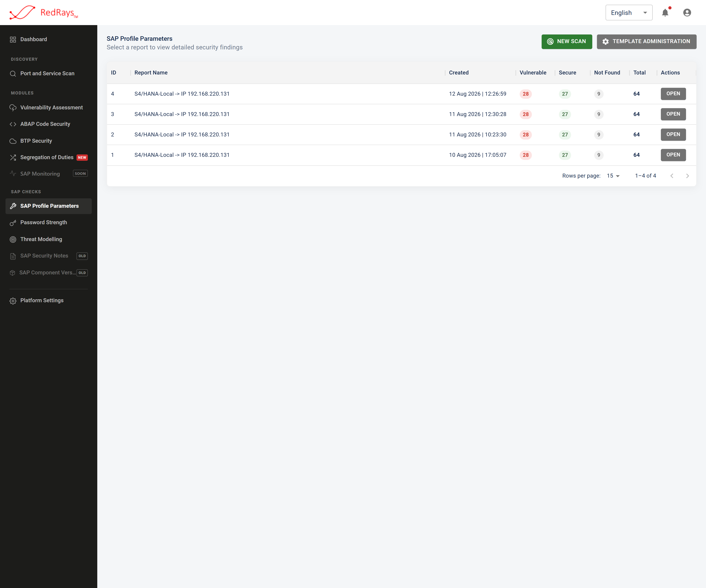Sort by the ID column header
This screenshot has width=706, height=588.
(114, 73)
